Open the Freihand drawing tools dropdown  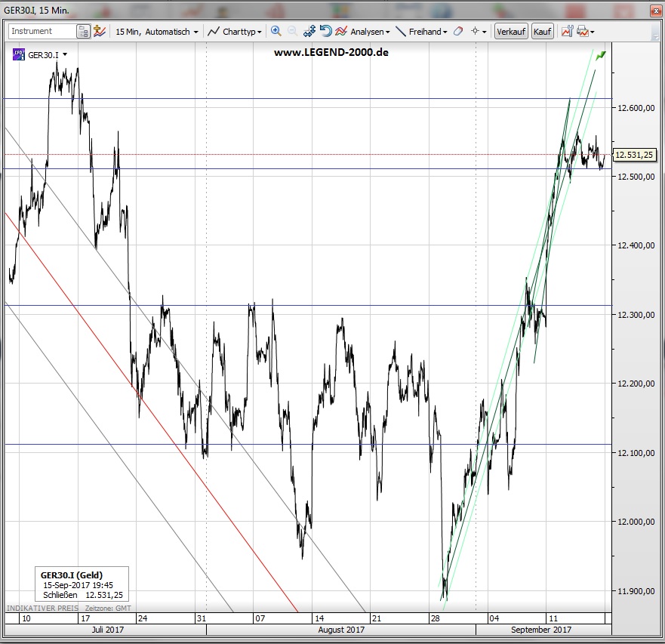click(x=421, y=32)
